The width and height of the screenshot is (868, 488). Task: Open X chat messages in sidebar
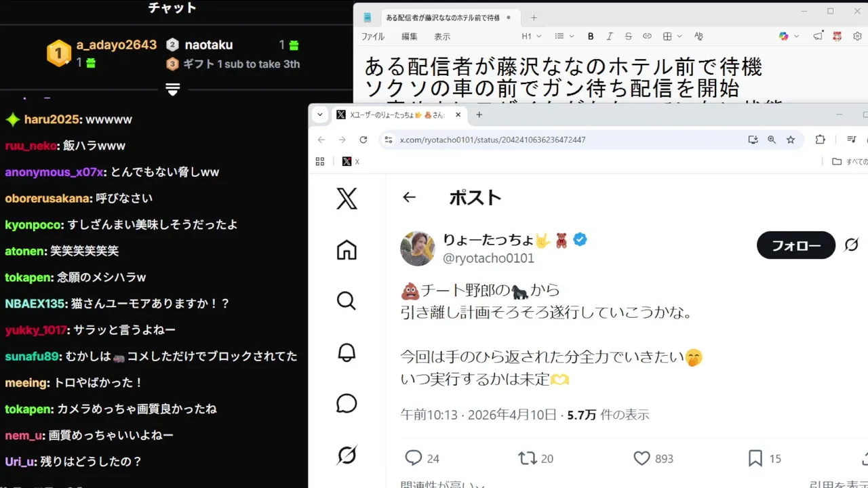347,403
